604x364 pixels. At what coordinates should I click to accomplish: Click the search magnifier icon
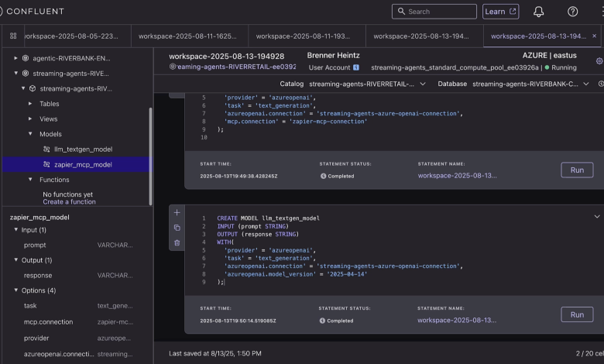[x=401, y=11]
